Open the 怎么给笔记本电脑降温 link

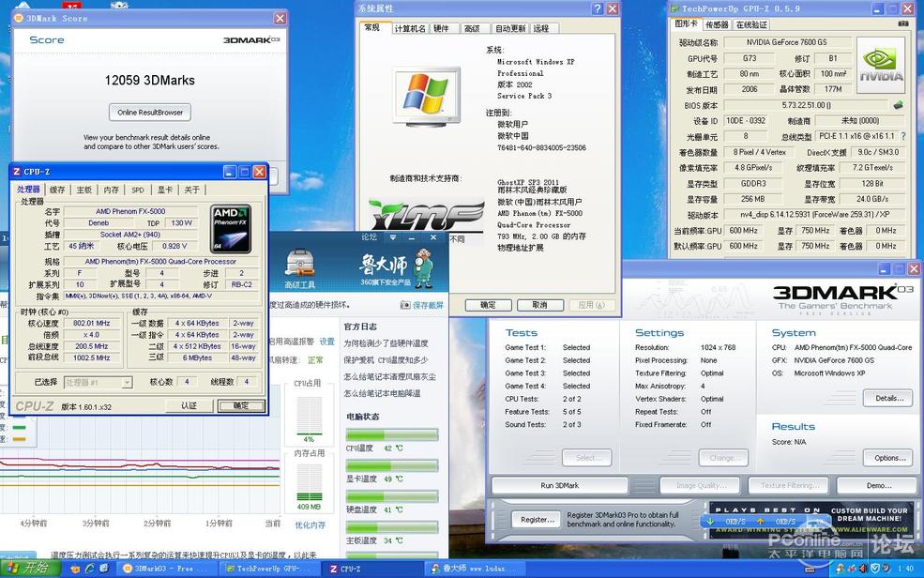pyautogui.click(x=382, y=393)
